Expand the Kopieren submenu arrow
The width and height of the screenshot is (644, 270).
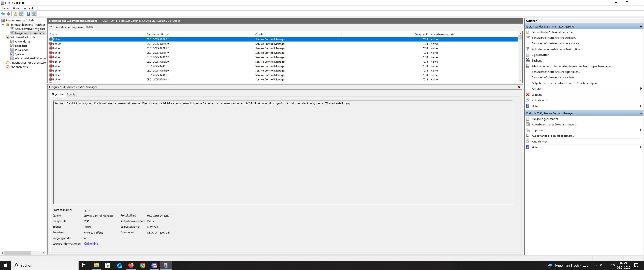[640, 130]
